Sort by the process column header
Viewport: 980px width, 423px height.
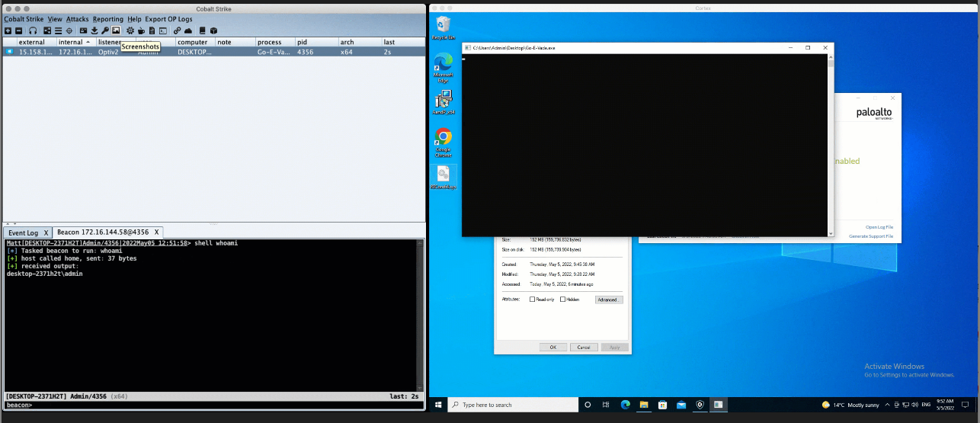tap(274, 42)
